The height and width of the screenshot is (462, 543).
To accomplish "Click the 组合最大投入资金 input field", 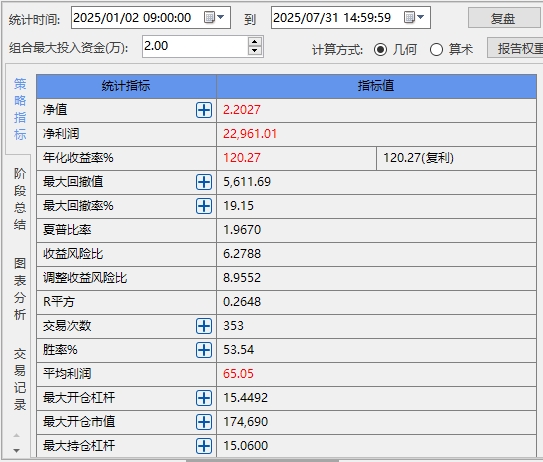I will (195, 46).
